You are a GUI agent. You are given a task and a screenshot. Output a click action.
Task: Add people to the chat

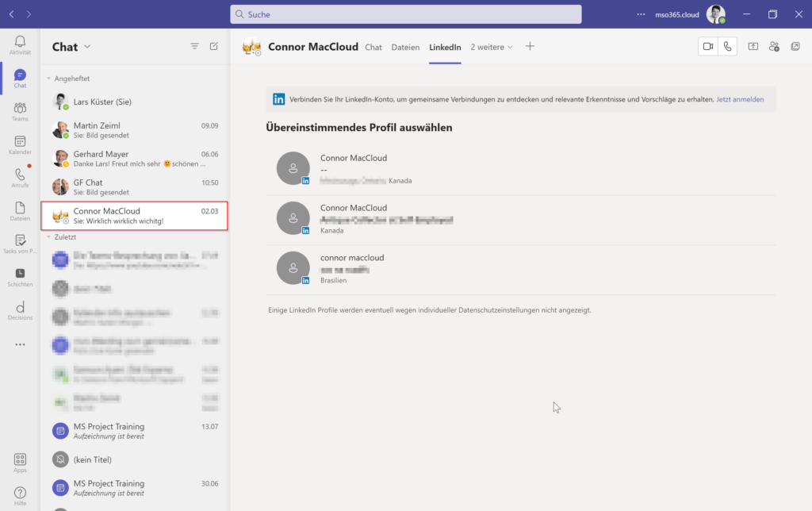(x=774, y=46)
